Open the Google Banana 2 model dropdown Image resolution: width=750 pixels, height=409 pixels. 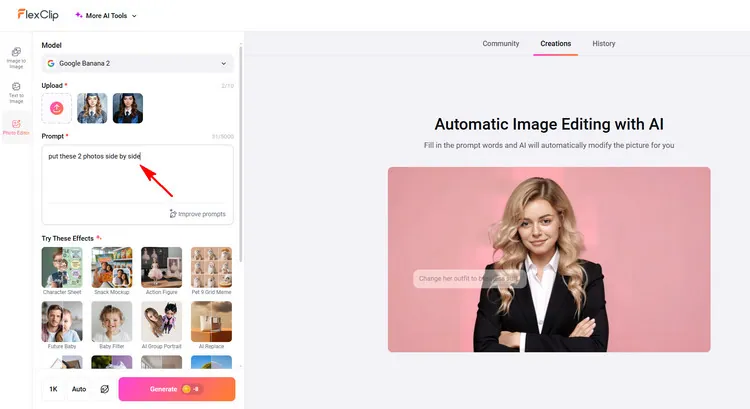coord(137,63)
